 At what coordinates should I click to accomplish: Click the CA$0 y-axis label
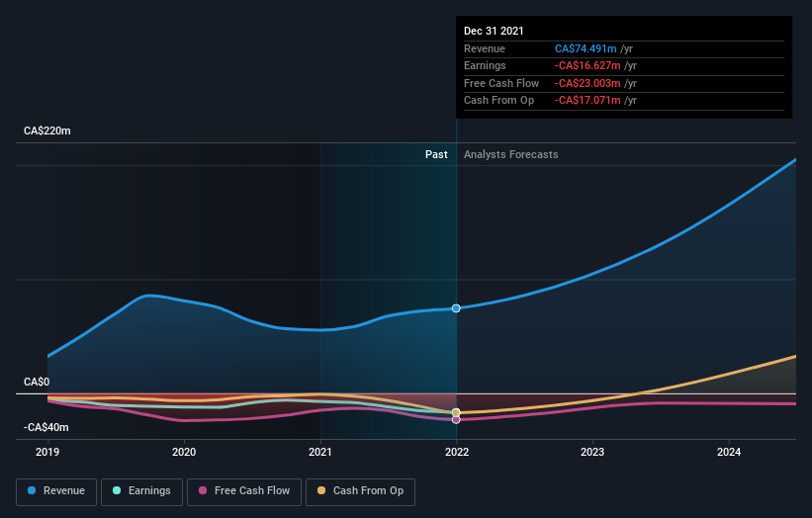tap(37, 382)
